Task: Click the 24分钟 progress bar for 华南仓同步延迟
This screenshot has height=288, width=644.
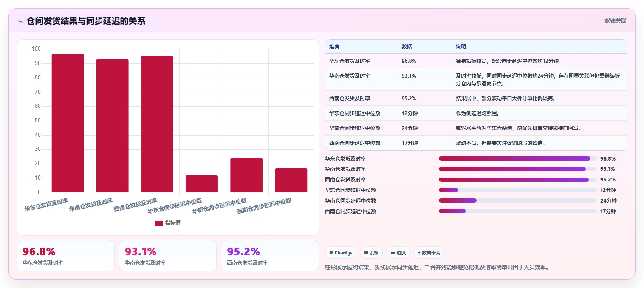Action: click(x=517, y=200)
